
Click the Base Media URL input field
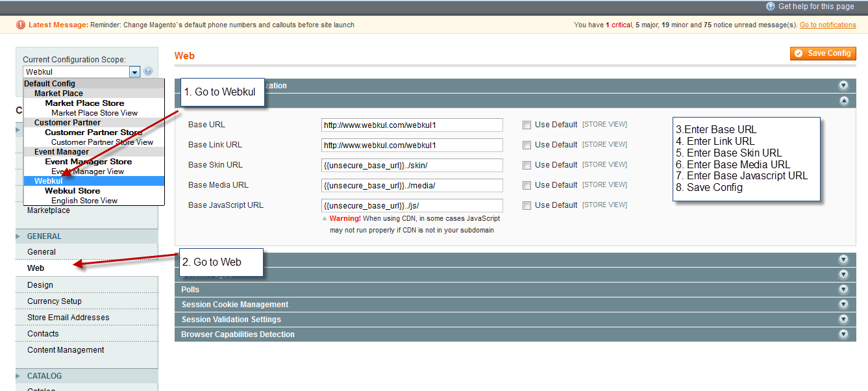point(412,185)
